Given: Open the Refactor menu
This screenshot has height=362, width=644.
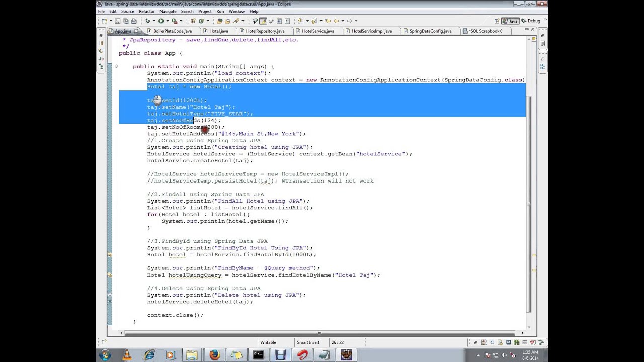Looking at the screenshot, I should (147, 11).
